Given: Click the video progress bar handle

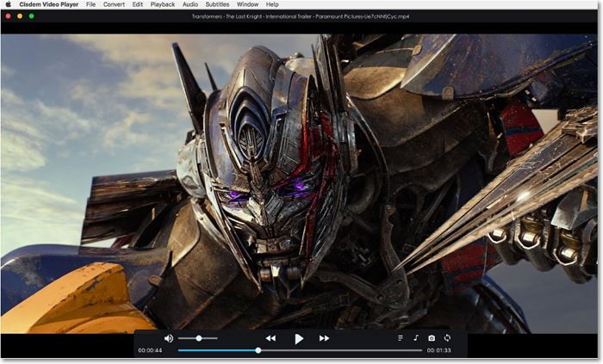Looking at the screenshot, I should click(x=258, y=350).
